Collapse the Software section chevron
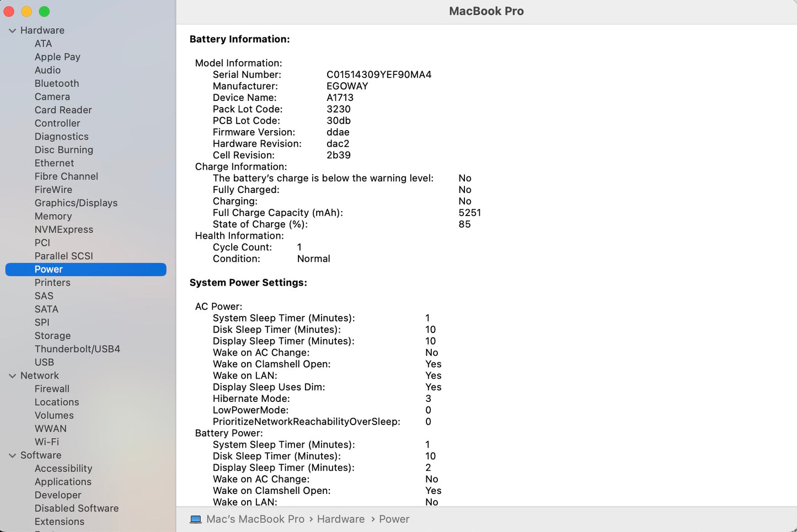Screen dimensions: 797x532 point(12,456)
